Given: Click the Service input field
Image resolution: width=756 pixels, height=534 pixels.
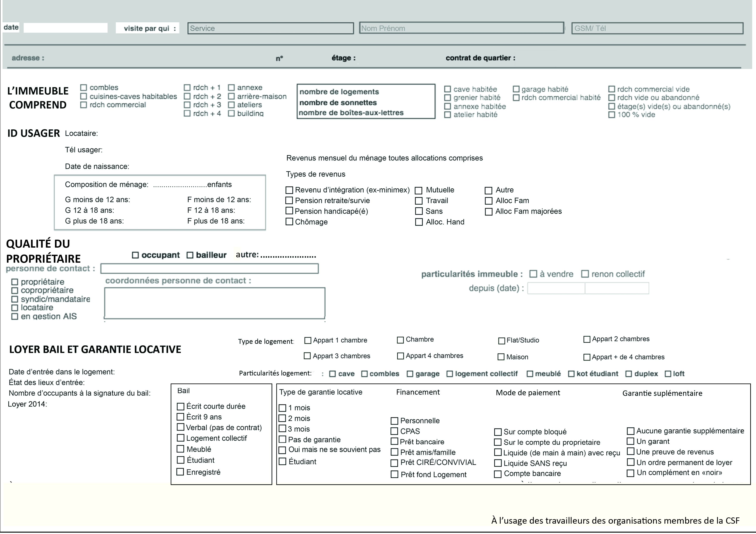Looking at the screenshot, I should pos(271,28).
